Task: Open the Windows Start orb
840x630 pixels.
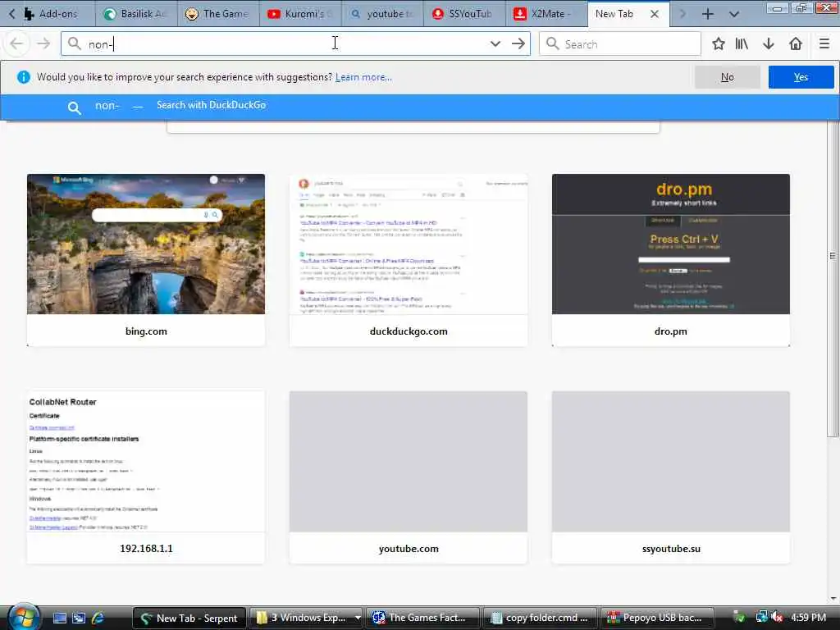Action: (x=23, y=618)
